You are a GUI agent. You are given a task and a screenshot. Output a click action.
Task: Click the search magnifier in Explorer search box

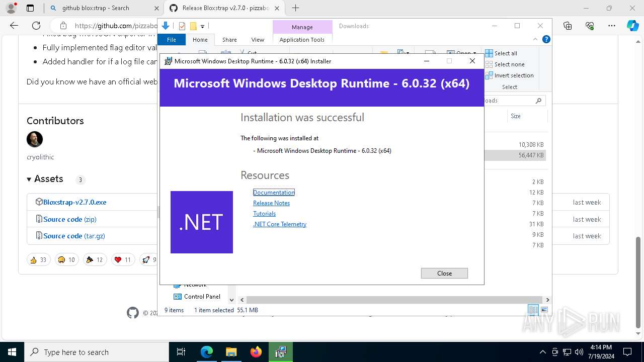(x=538, y=101)
